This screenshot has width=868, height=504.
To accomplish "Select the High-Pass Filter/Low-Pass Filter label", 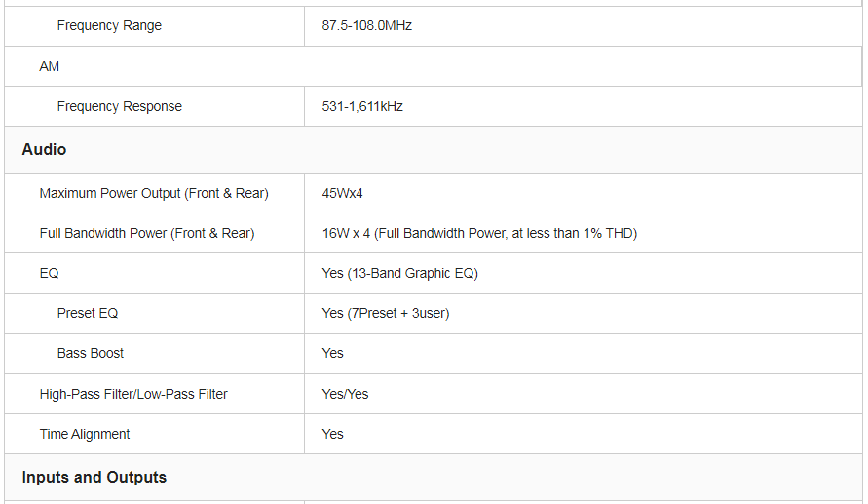I will [133, 395].
